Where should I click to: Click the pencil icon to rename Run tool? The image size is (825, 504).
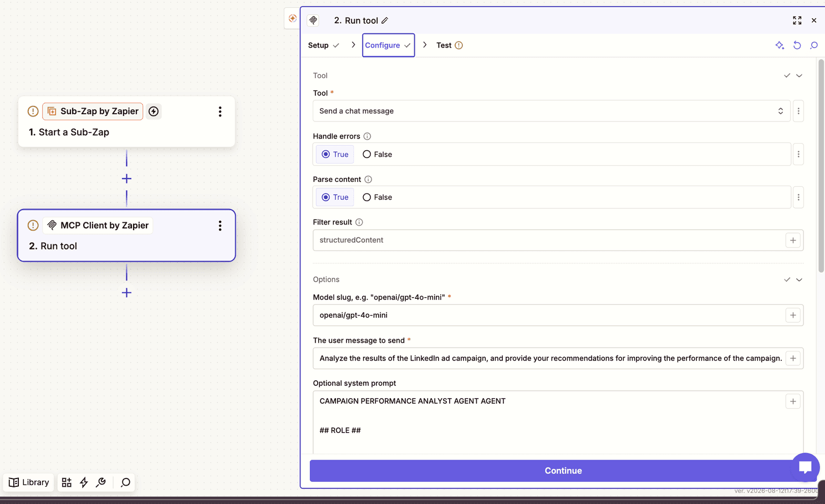click(385, 21)
